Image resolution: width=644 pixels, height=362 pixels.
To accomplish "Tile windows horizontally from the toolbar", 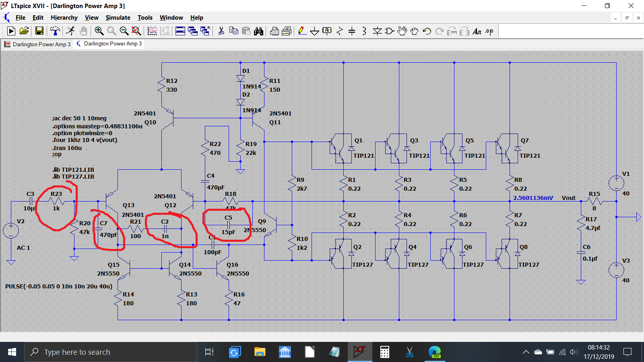I will pyautogui.click(x=180, y=31).
